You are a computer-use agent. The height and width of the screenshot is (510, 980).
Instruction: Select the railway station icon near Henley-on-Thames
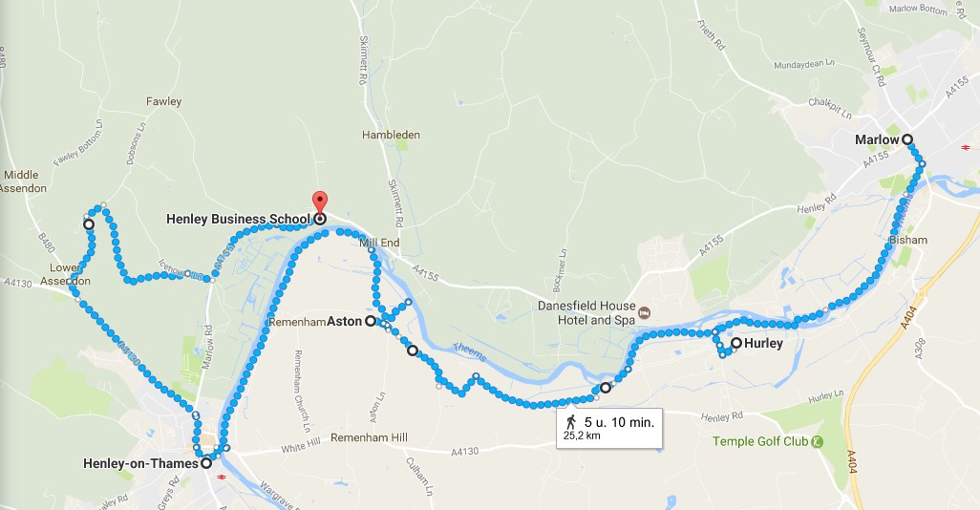click(x=222, y=477)
